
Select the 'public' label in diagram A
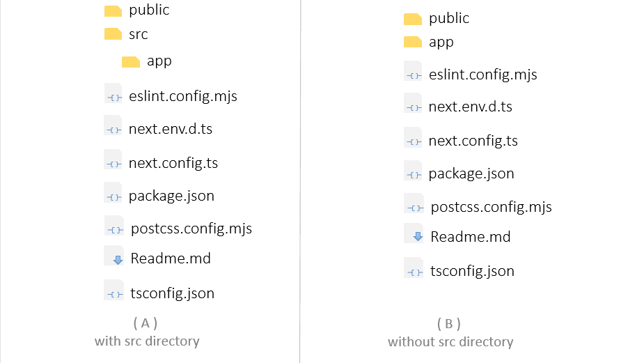149,10
